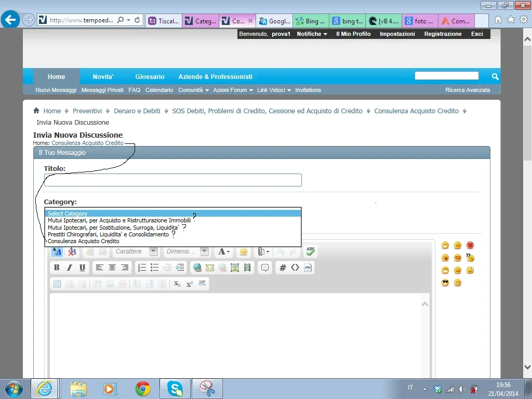Apply superscript formatting

189,284
